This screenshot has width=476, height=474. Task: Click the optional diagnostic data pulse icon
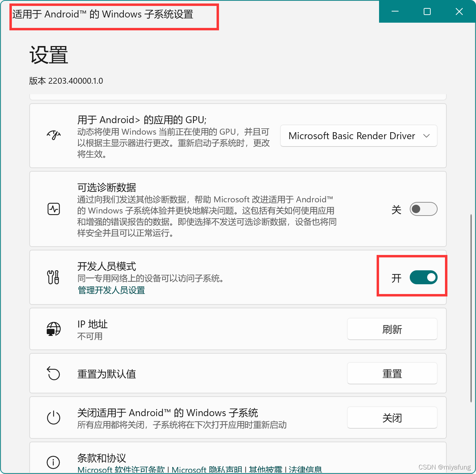[x=54, y=209]
